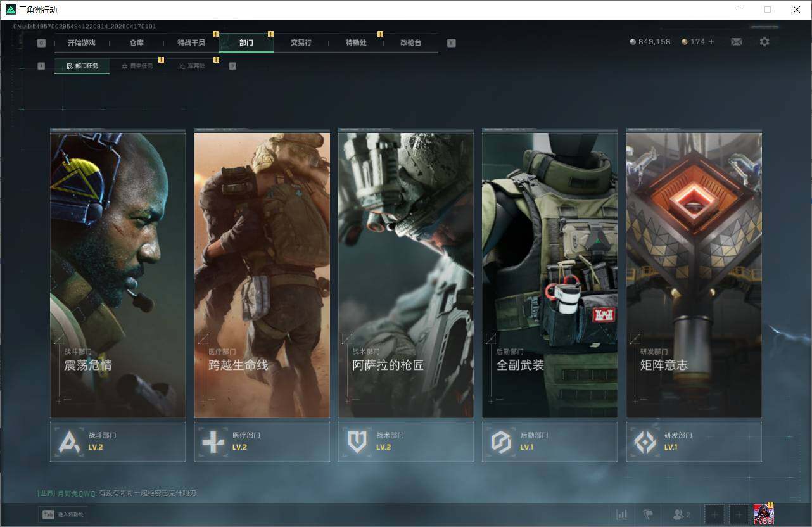Viewport: 812px width, 527px height.
Task: Open the 震荡危情 combat department card
Action: [x=118, y=274]
